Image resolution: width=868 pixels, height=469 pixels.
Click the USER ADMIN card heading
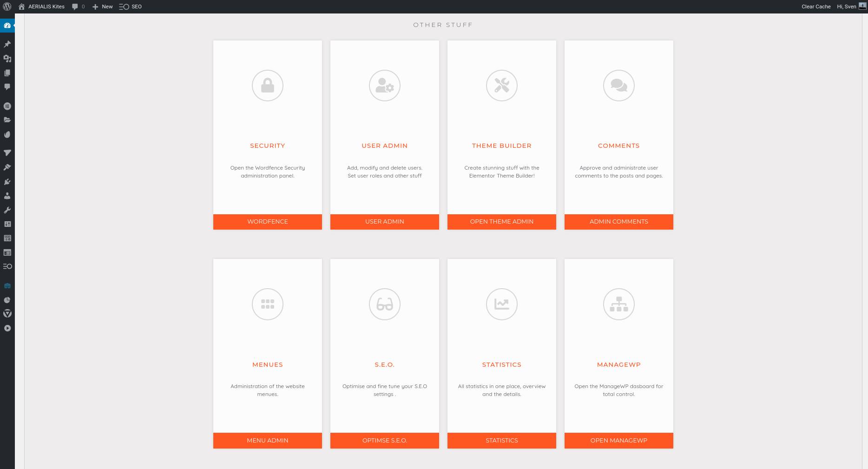(x=385, y=145)
